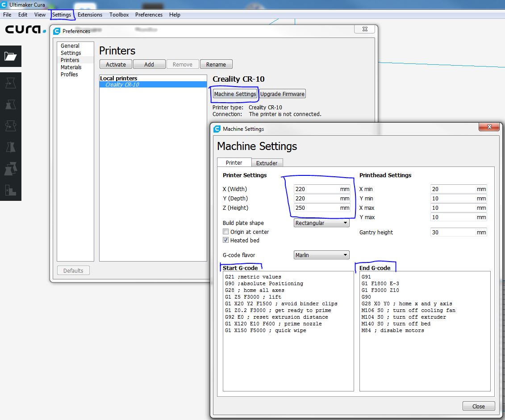Click the Defaults button in Preferences
The width and height of the screenshot is (505, 420).
click(73, 270)
